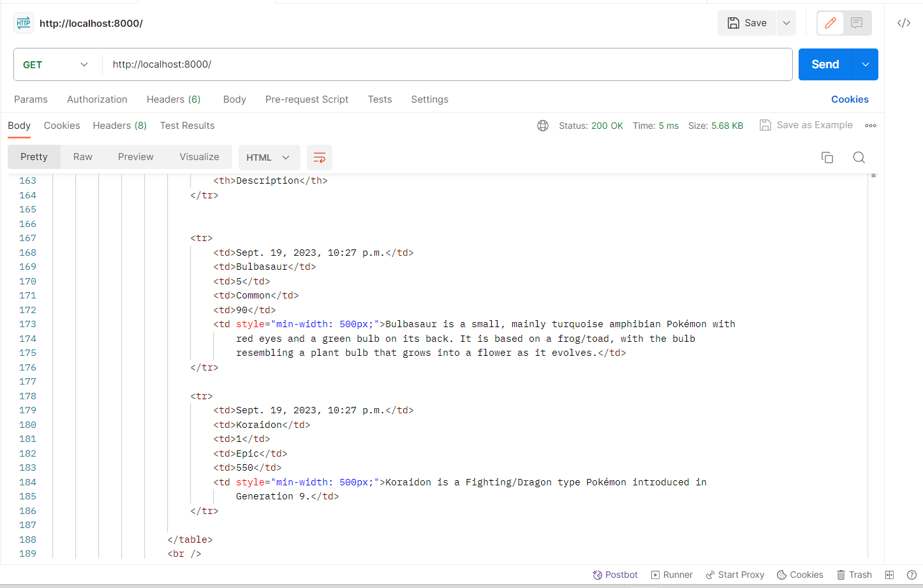Switch to the Authorization tab
Image resolution: width=923 pixels, height=588 pixels.
pyautogui.click(x=97, y=99)
